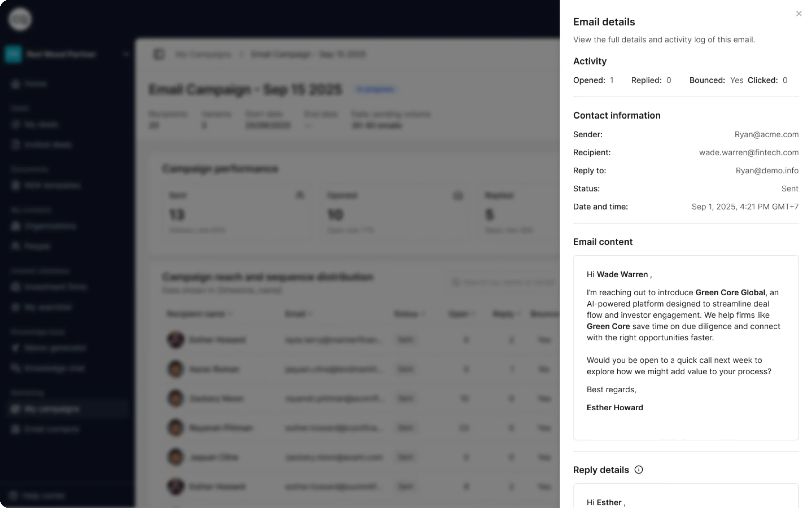Viewport: 812px width, 508px height.
Task: Open My watchlist
Action: pos(47,307)
